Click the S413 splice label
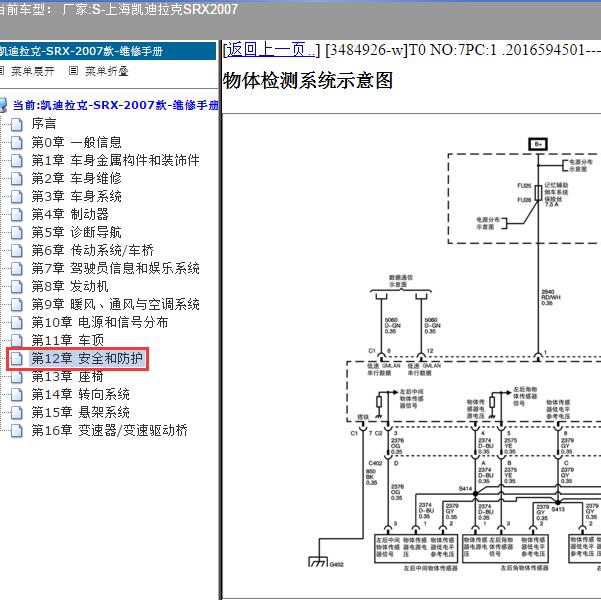 558,509
